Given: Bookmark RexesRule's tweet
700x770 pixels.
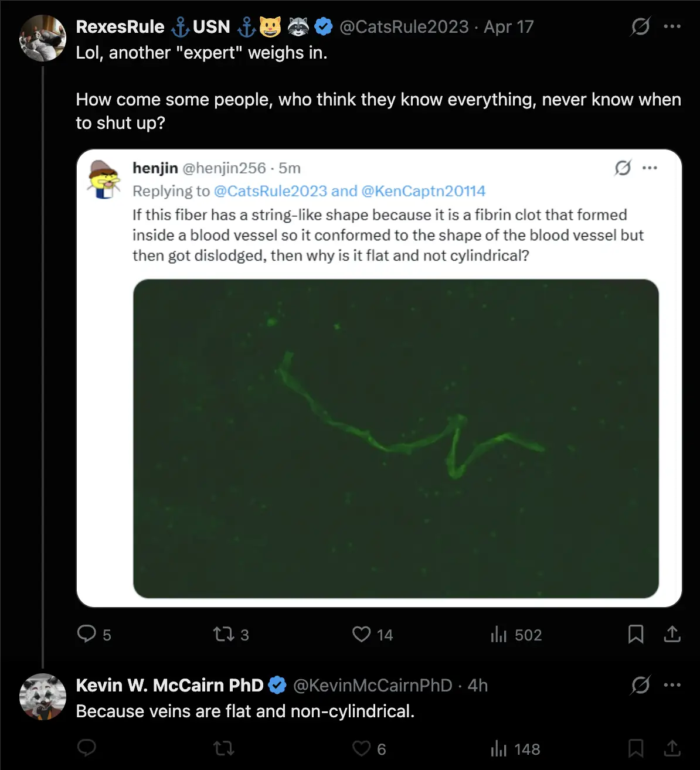Looking at the screenshot, I should pos(636,634).
